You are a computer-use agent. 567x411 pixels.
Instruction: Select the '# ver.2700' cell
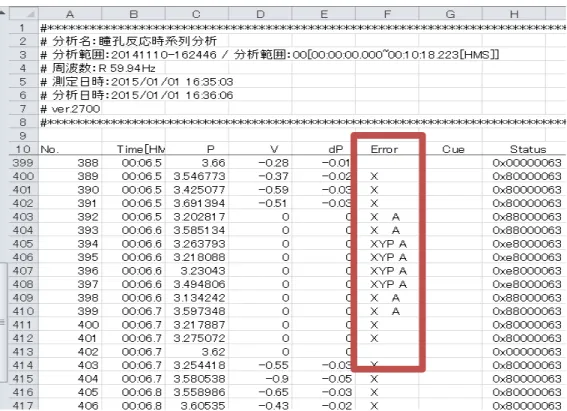pos(70,109)
